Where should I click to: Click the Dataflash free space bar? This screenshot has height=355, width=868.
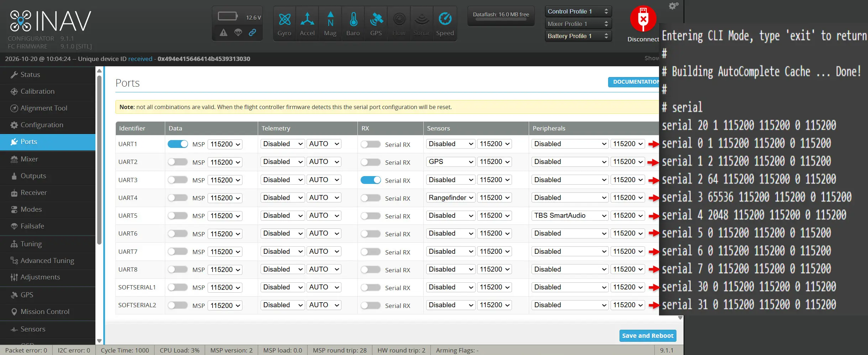point(501,19)
